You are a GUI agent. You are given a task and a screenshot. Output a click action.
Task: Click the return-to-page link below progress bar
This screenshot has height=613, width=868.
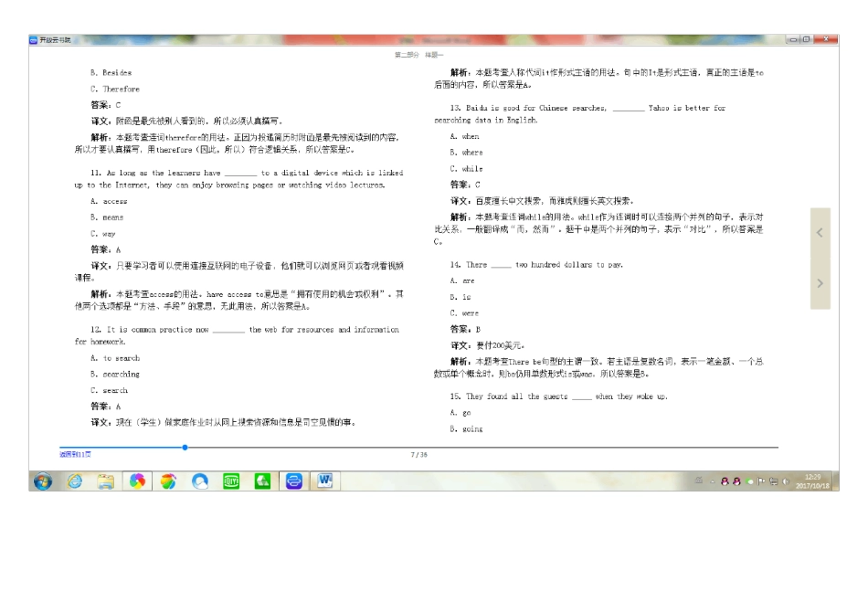click(75, 454)
